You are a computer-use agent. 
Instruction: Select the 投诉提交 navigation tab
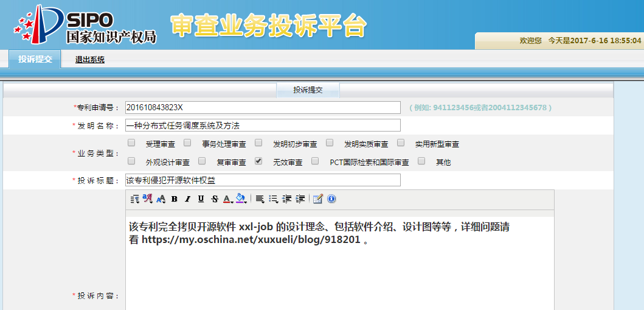(35, 59)
